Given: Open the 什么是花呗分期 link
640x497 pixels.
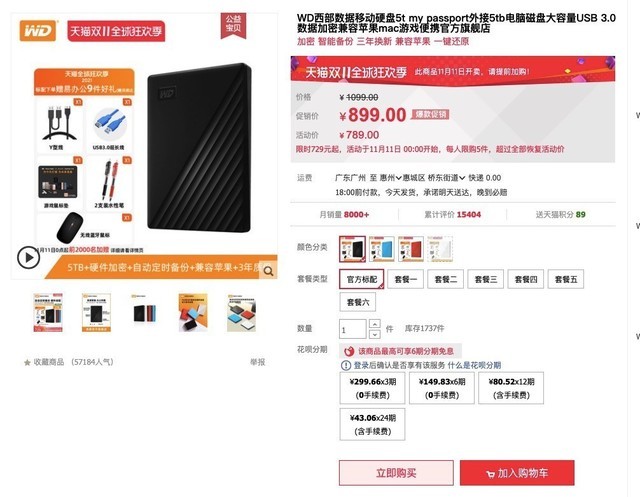Looking at the screenshot, I should coord(474,365).
